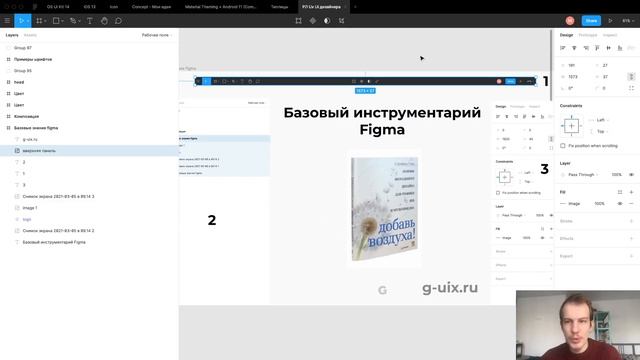The width and height of the screenshot is (640, 360).
Task: Toggle Image fill visibility eye
Action: point(620,203)
